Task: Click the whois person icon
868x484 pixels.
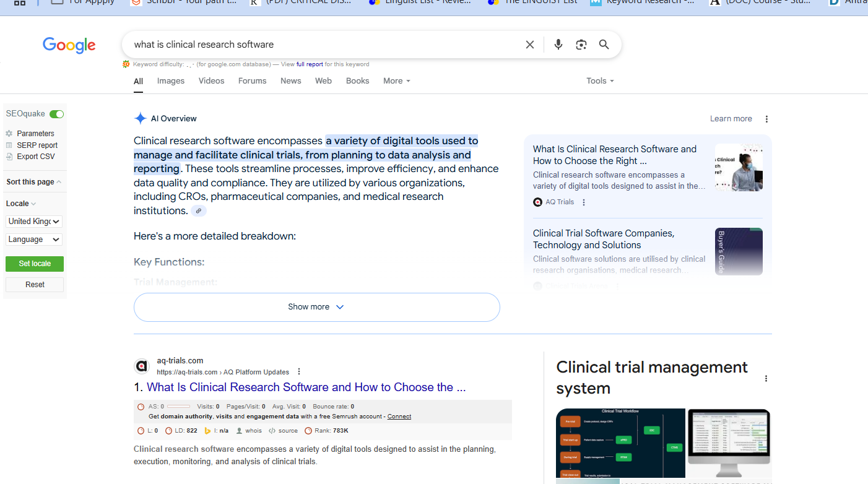Action: click(238, 431)
